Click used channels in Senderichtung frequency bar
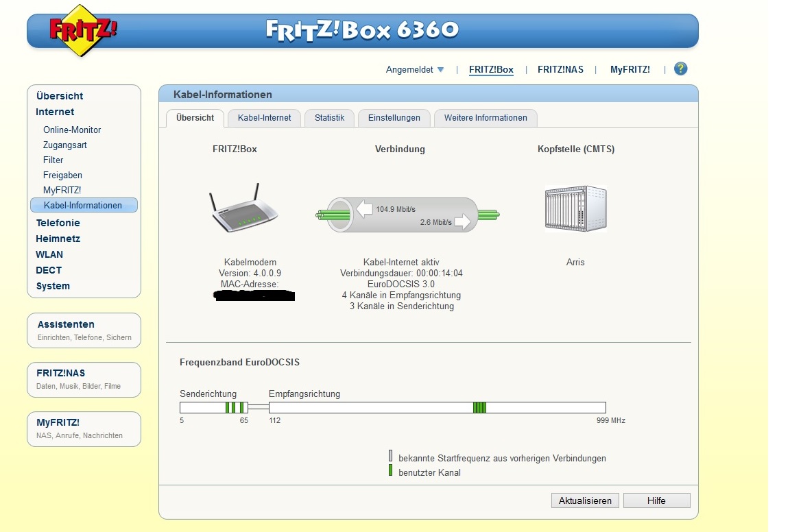 235,407
